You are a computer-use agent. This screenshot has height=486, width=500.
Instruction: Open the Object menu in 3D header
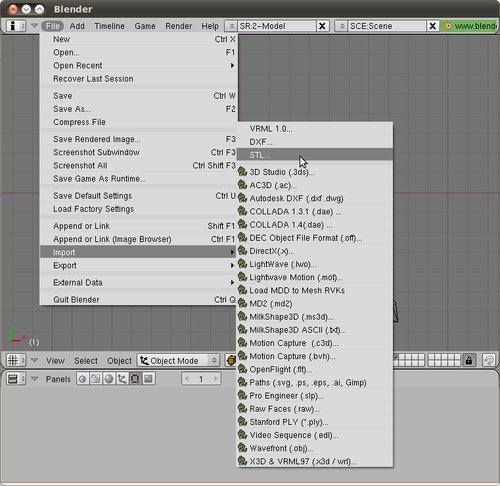pos(119,361)
